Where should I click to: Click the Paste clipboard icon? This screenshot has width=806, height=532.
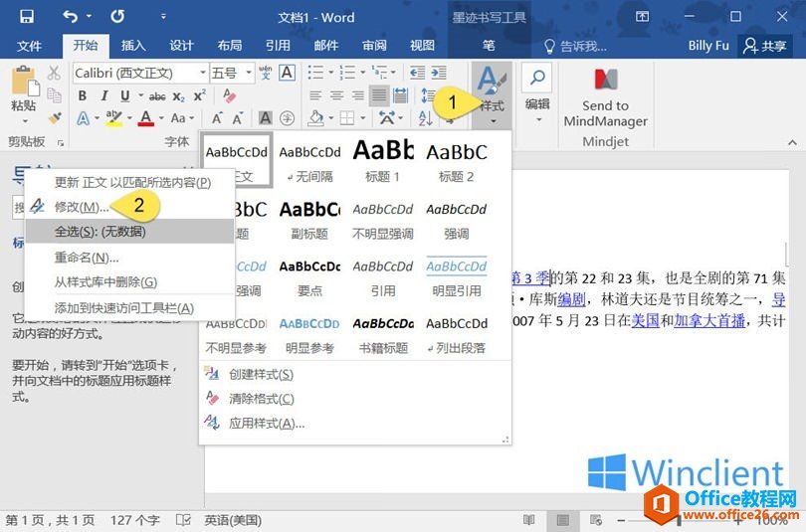pos(24,82)
